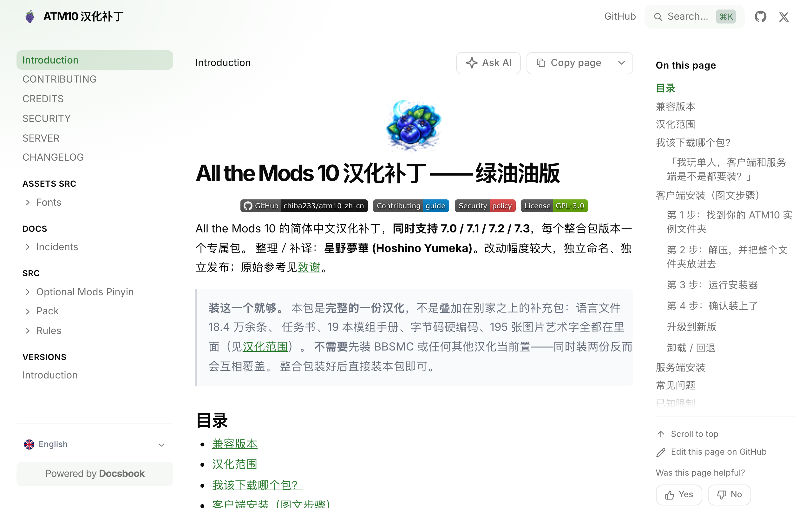Open 我该下载哪个包？ link in 目录 list
Viewport: 812px width, 508px height.
257,485
